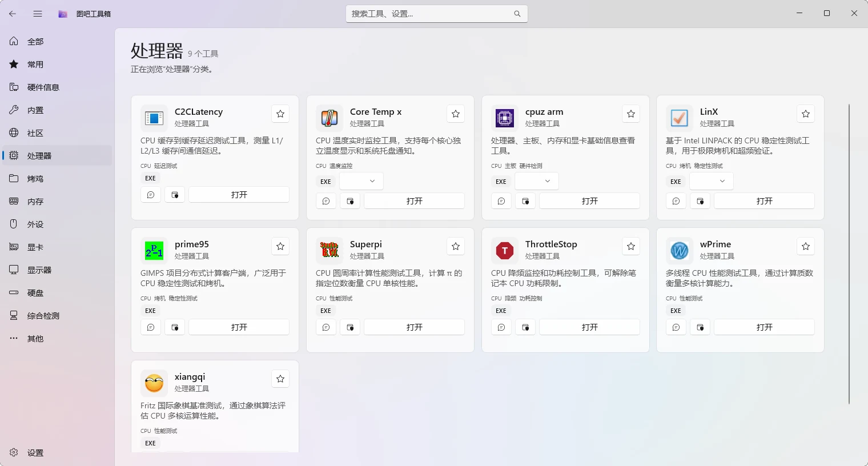The width and height of the screenshot is (868, 466).
Task: Click the C2CLatency app icon
Action: (x=154, y=118)
